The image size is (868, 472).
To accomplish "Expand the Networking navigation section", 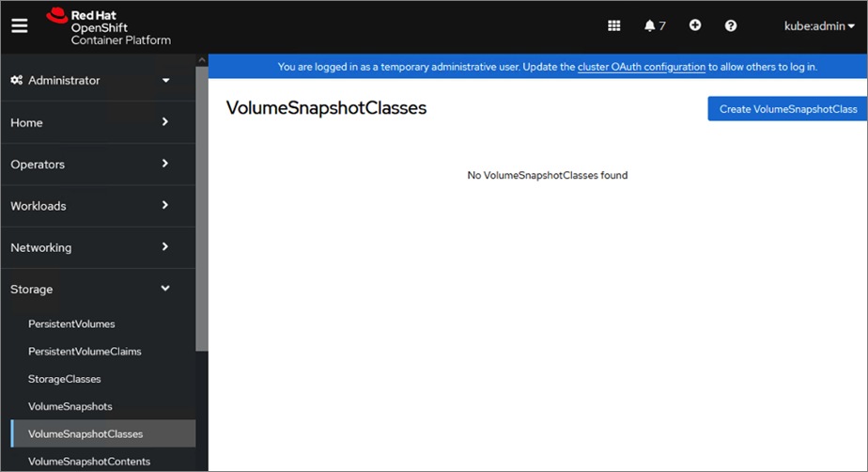I will click(98, 247).
